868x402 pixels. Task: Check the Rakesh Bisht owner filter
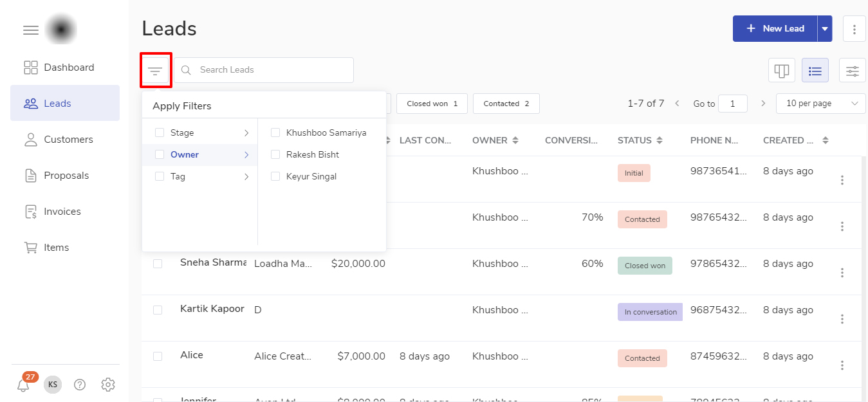(275, 155)
